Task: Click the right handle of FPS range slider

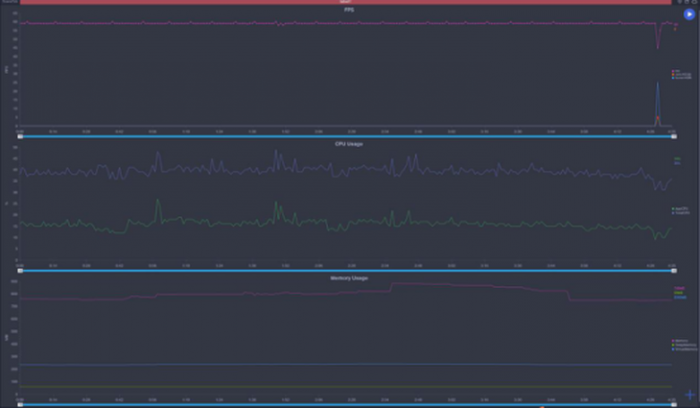Action: pyautogui.click(x=674, y=137)
